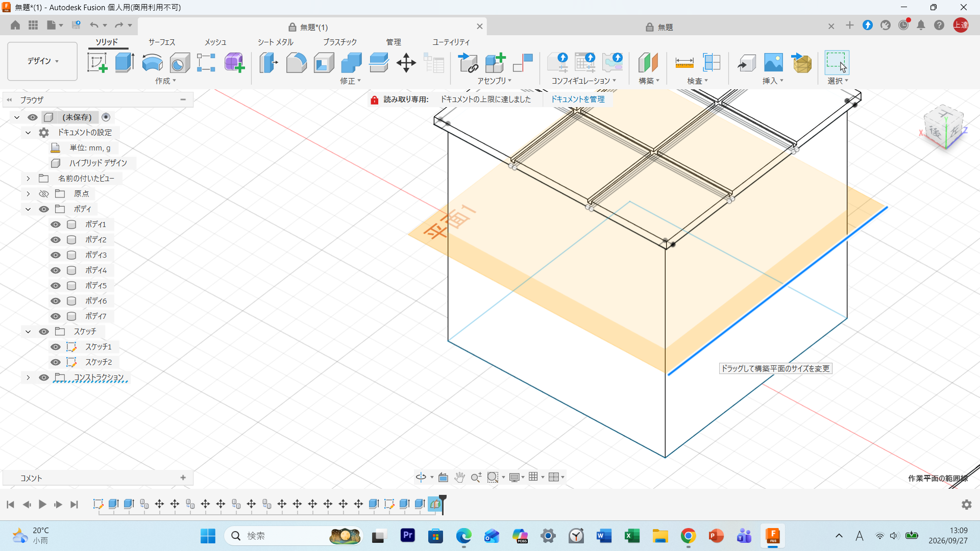
Task: Select the Move/Copy tool
Action: 406,63
